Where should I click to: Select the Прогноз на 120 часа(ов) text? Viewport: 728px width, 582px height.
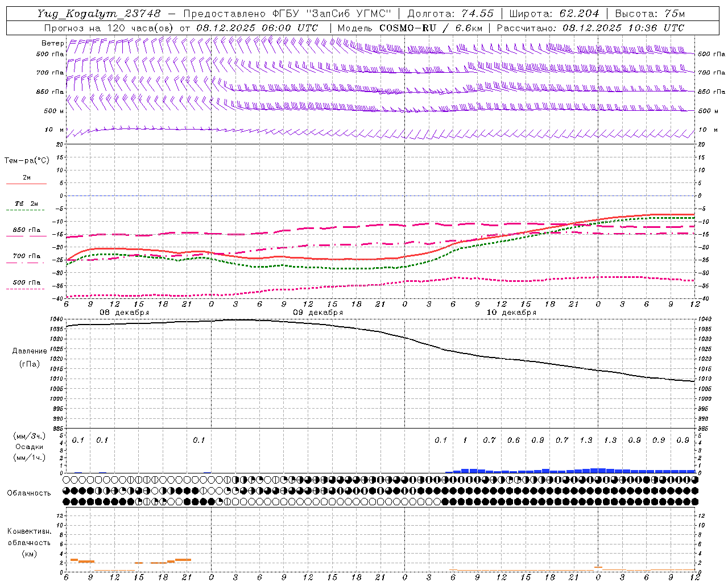(110, 28)
